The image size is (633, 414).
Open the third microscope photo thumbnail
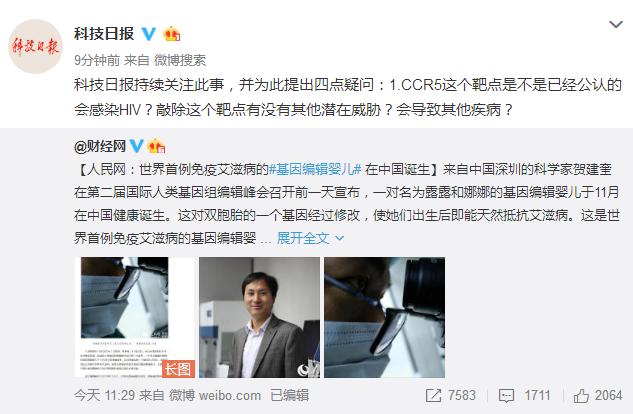(385, 317)
